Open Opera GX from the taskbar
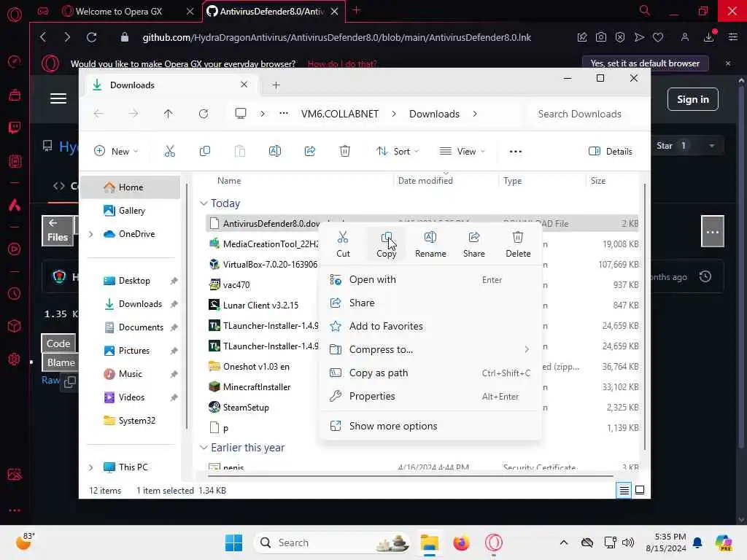 click(x=494, y=542)
